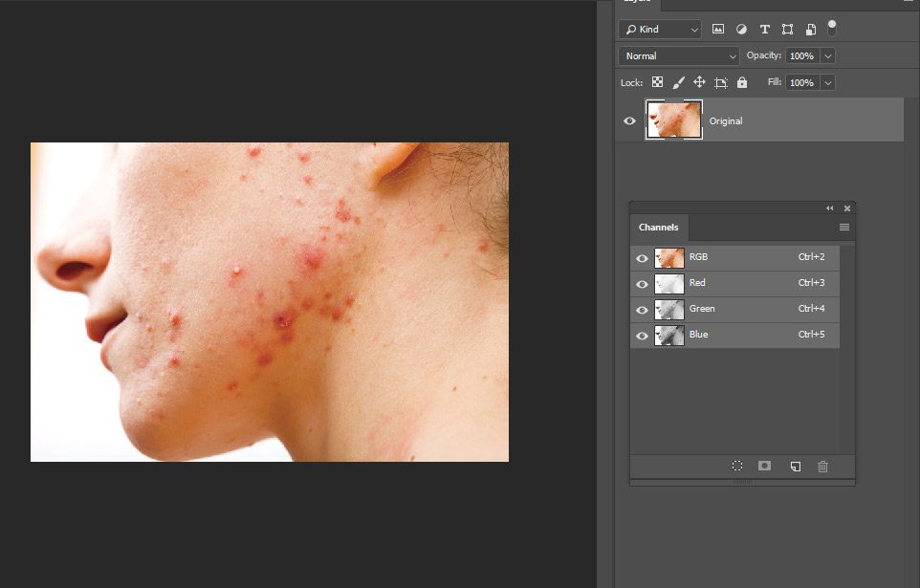Hide the Red channel
This screenshot has width=920, height=588.
[642, 283]
